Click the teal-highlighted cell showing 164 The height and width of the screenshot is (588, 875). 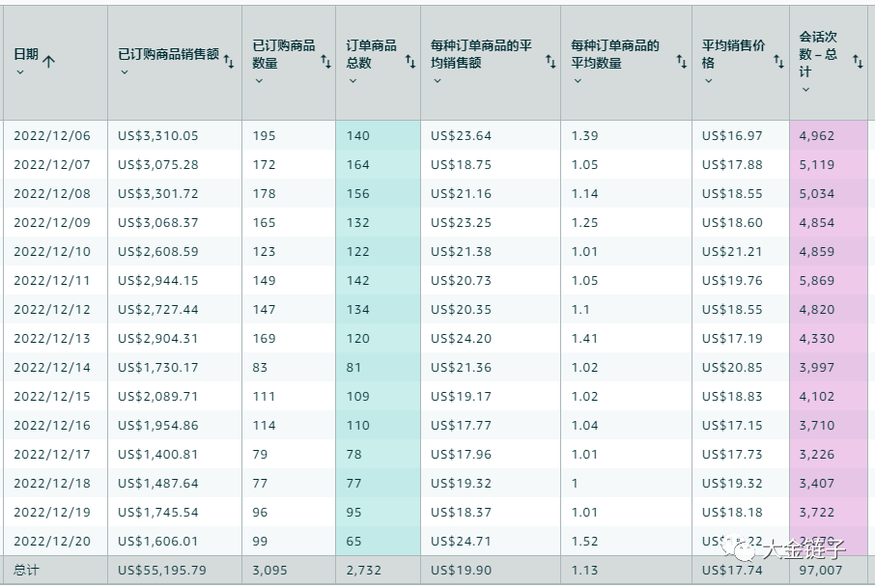(x=358, y=165)
